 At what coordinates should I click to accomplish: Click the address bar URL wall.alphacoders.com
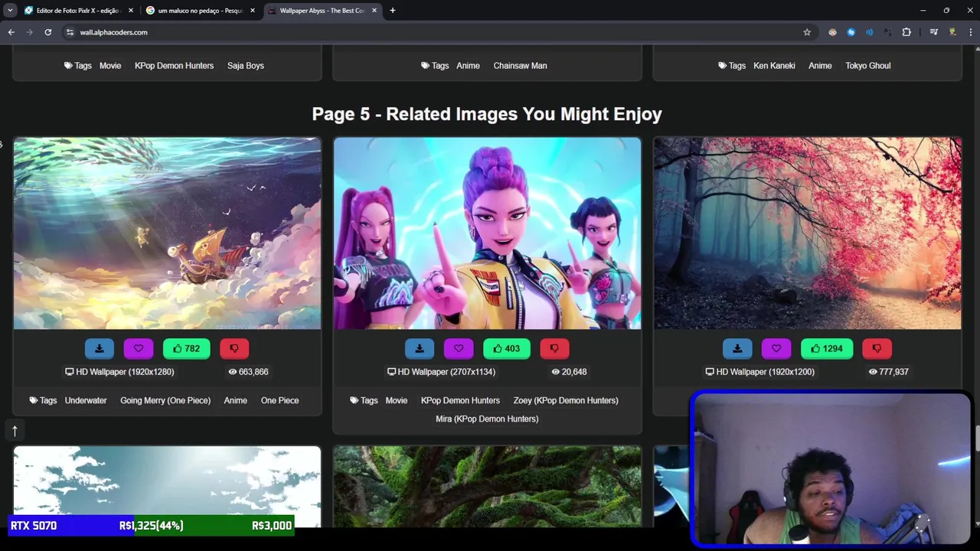[x=113, y=32]
